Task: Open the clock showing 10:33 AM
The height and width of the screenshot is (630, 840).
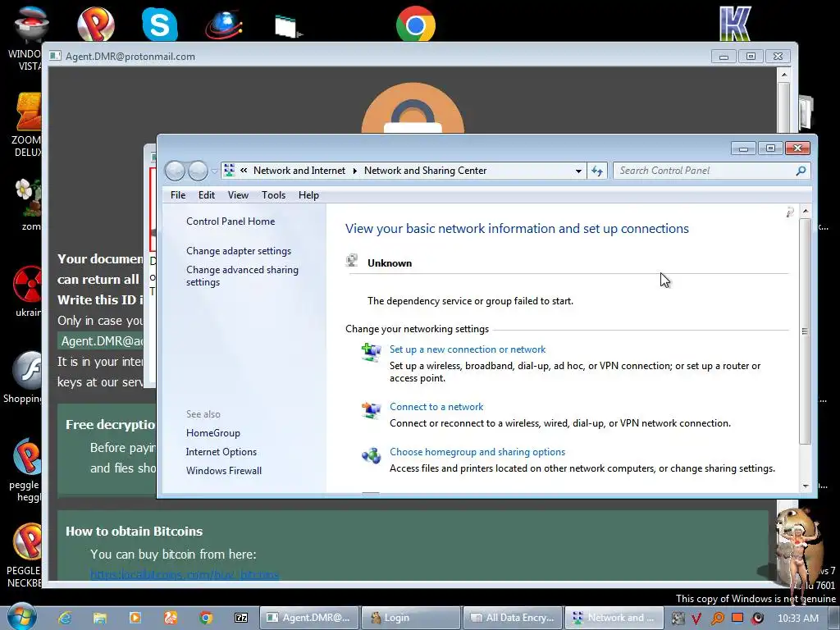Action: coord(797,619)
